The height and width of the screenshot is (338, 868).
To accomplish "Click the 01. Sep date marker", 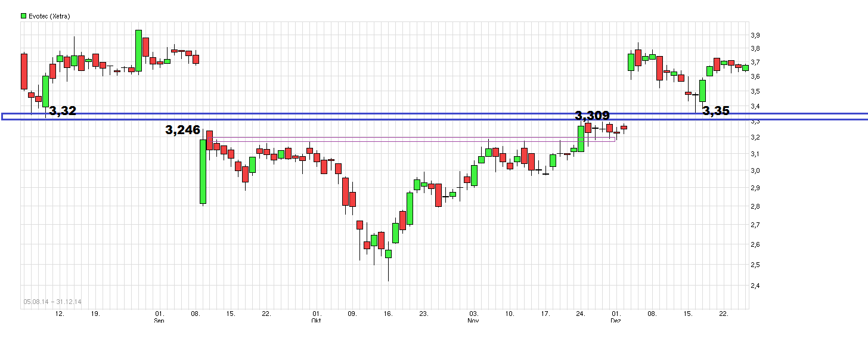I will [x=159, y=317].
